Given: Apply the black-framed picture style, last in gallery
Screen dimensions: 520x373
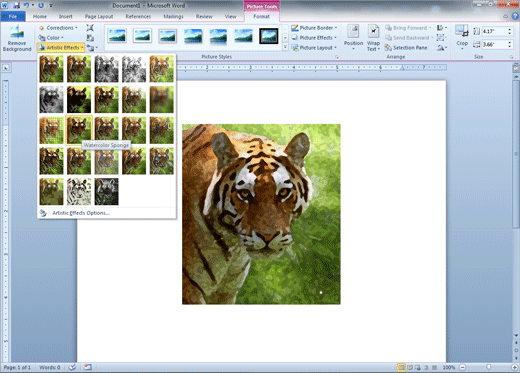Looking at the screenshot, I should coord(269,36).
